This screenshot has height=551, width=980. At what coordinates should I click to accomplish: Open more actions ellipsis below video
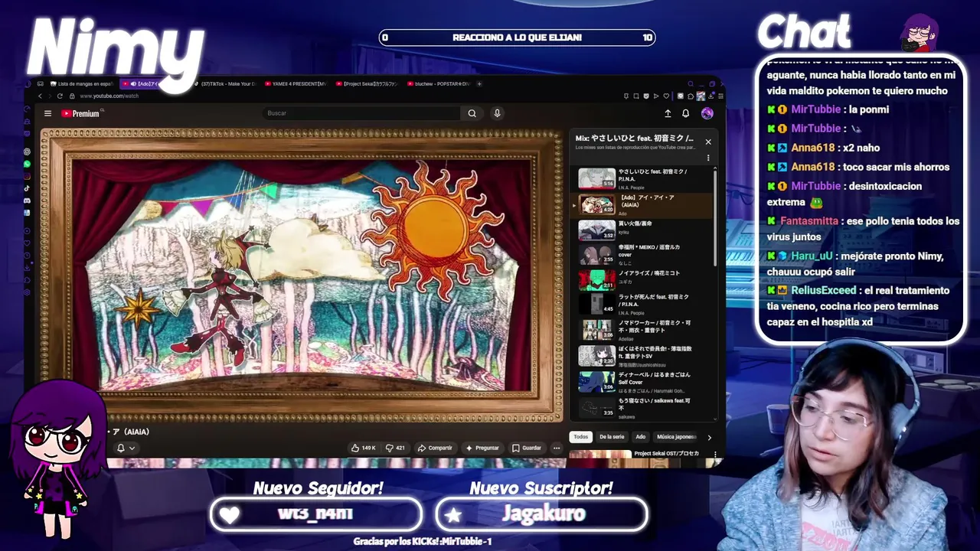coord(557,448)
